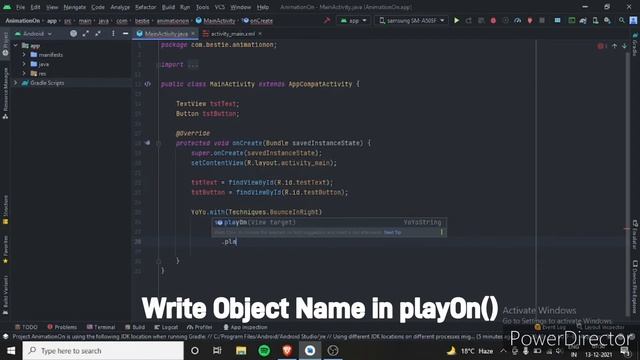Image resolution: width=640 pixels, height=360 pixels.
Task: Click the MainActivity breadcrumb in navigation bar
Action: 216,20
